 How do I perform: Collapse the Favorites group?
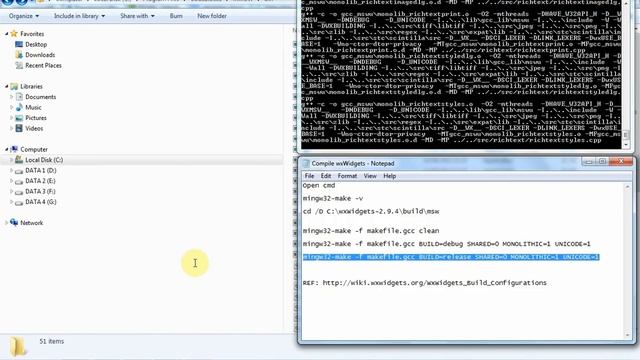click(7, 34)
